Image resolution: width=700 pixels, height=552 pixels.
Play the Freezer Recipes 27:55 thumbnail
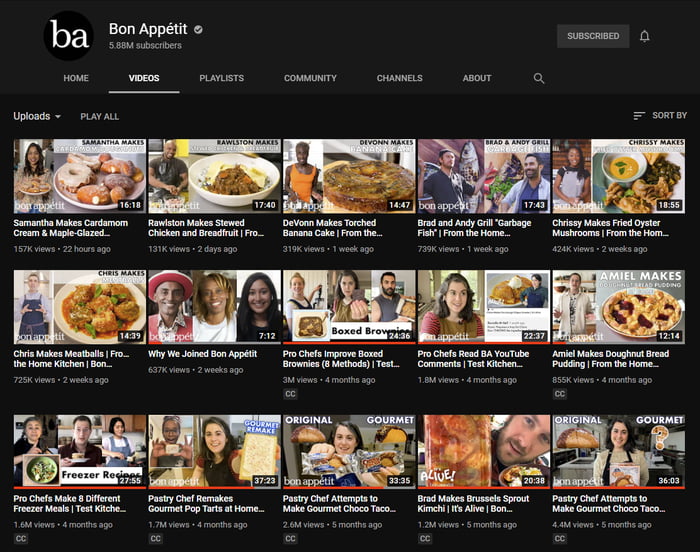click(79, 452)
